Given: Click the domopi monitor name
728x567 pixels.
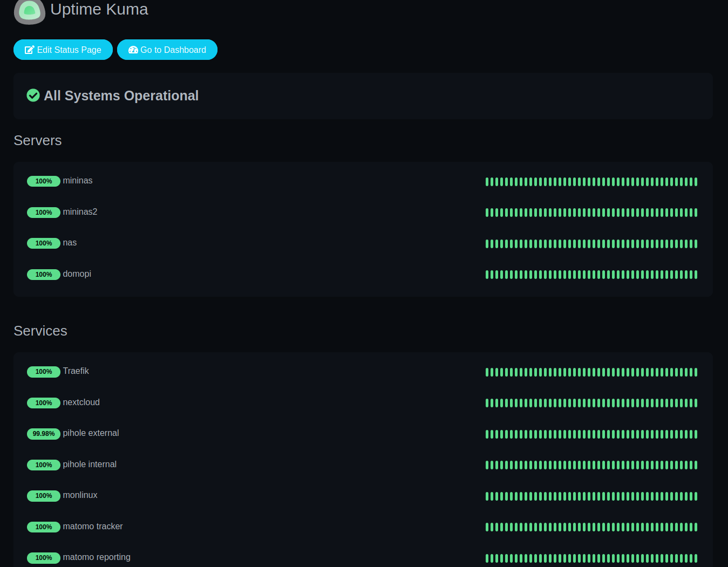Looking at the screenshot, I should (77, 274).
